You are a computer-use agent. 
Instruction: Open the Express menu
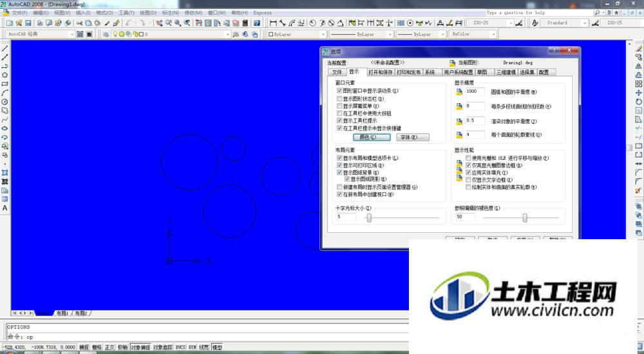[263, 13]
